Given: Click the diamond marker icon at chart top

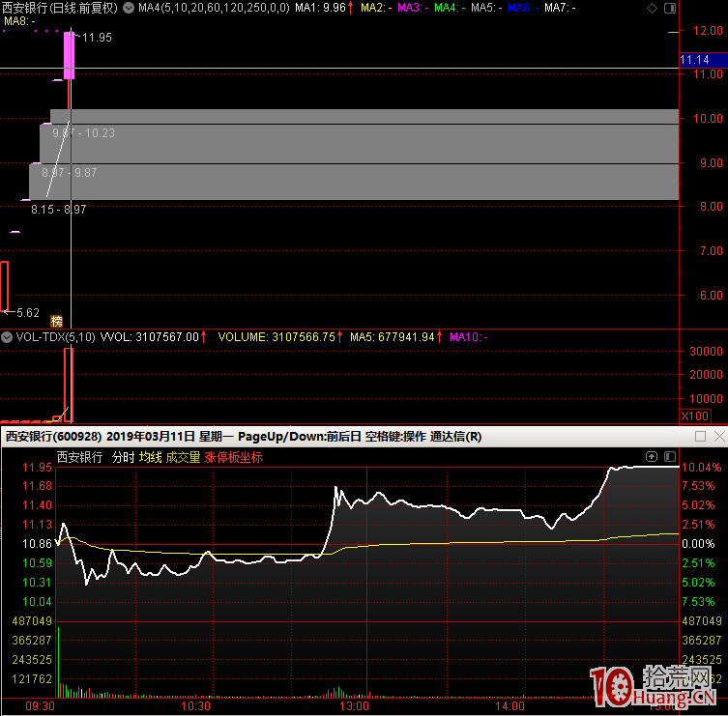Looking at the screenshot, I should click(x=652, y=8).
